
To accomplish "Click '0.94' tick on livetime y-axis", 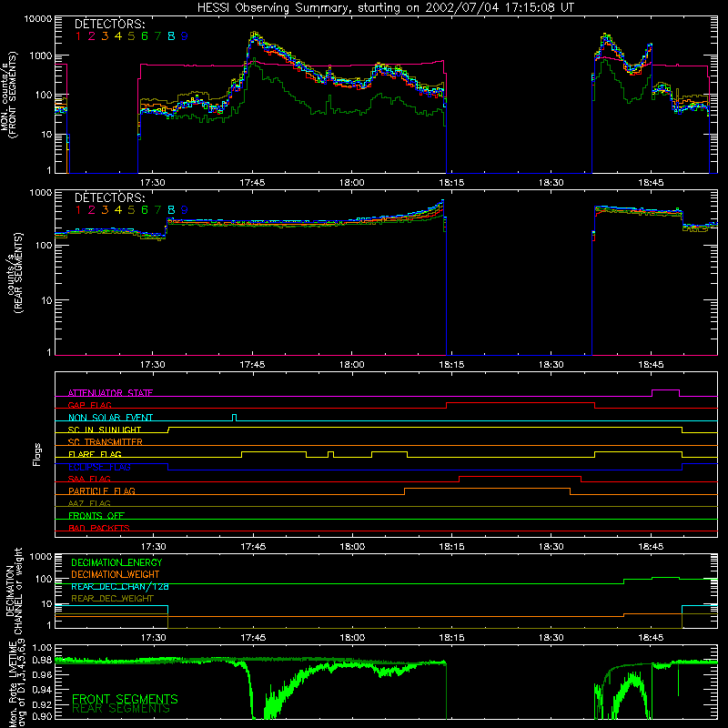I will [42, 690].
